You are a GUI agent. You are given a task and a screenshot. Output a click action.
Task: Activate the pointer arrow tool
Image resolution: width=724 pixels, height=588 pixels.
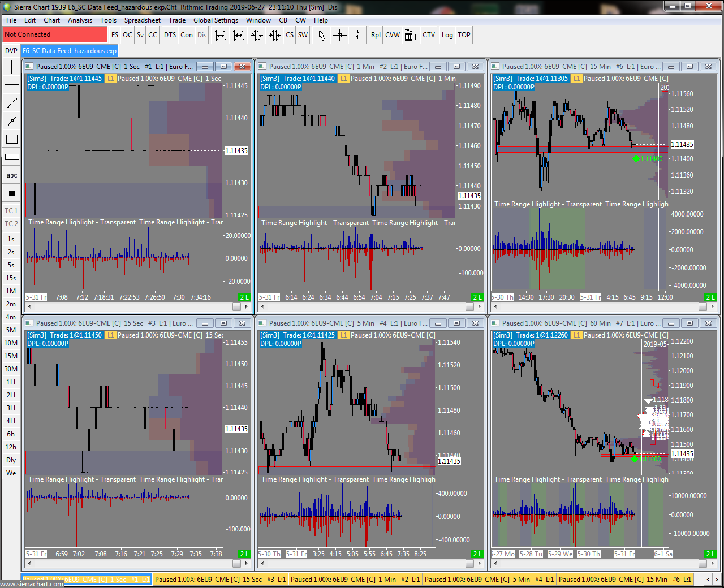click(322, 35)
